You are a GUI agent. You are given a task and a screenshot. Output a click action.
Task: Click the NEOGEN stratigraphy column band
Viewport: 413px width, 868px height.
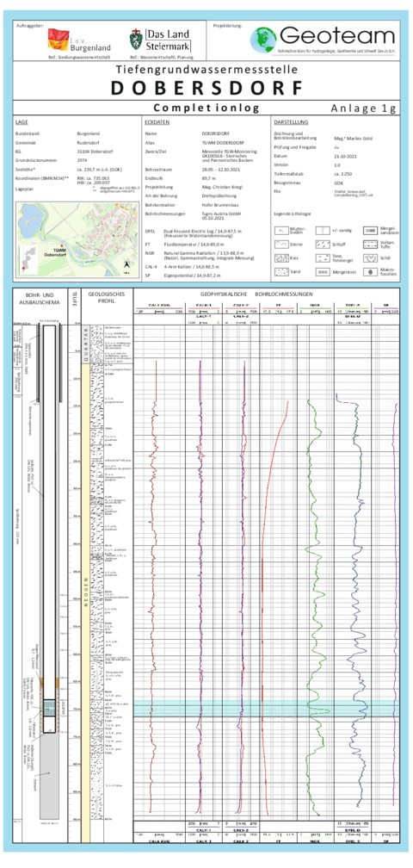click(x=86, y=594)
